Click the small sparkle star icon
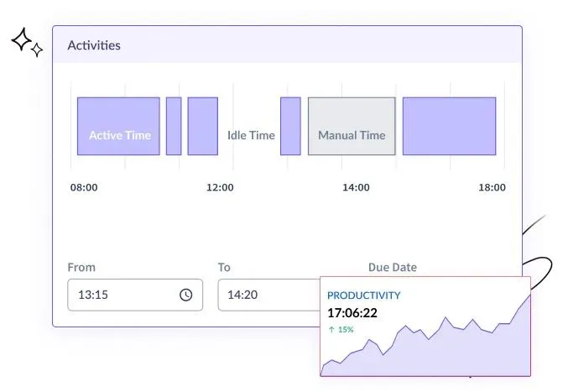 pyautogui.click(x=37, y=50)
